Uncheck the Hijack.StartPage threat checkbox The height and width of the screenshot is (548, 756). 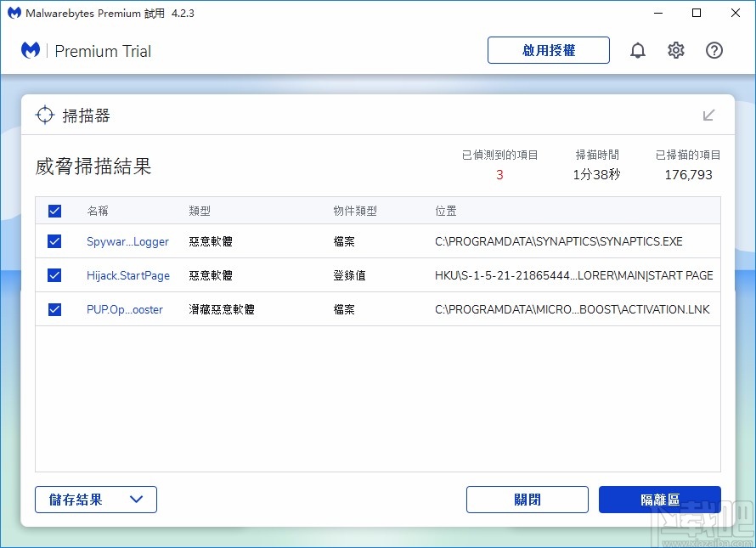(x=54, y=275)
